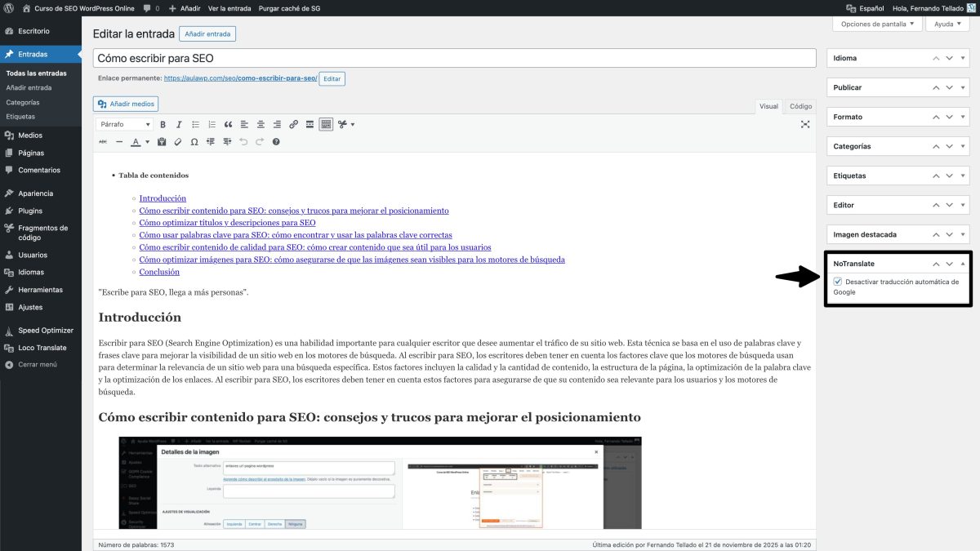
Task: Open the Párrafo style dropdown
Action: pos(123,124)
